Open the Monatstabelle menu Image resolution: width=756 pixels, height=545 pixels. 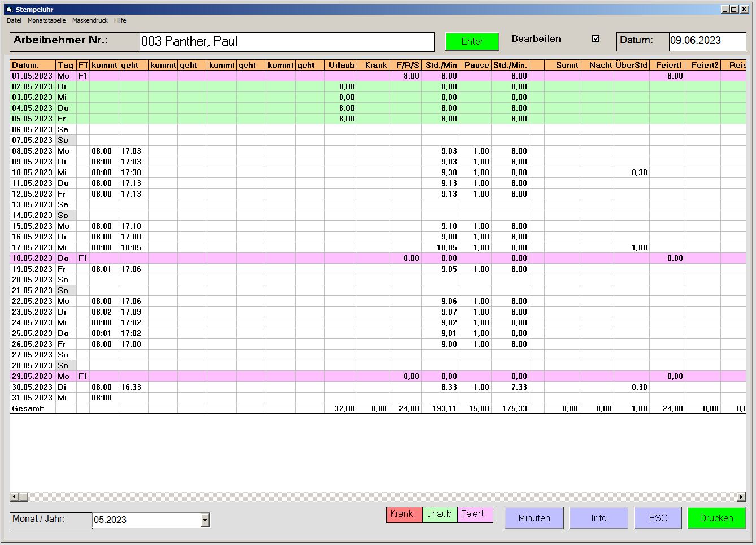[46, 20]
